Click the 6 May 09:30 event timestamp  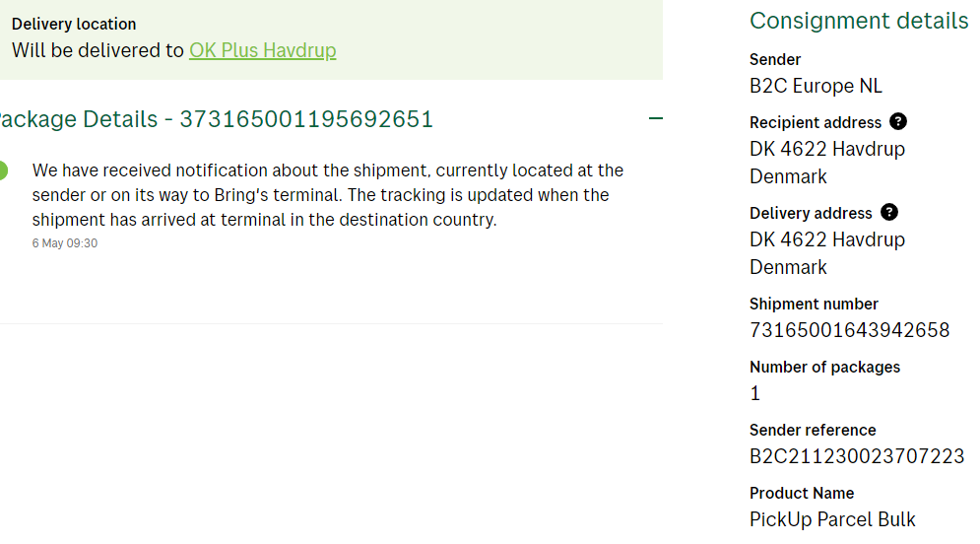[x=65, y=243]
